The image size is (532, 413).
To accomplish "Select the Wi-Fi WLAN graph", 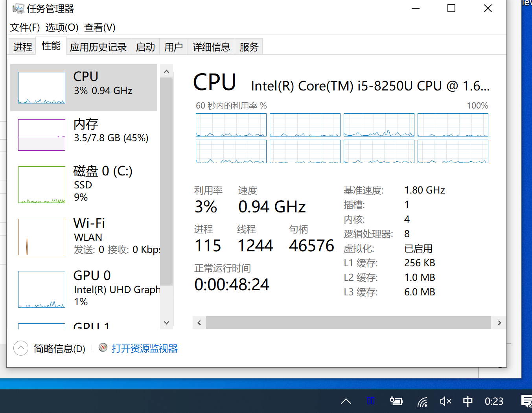I will 42,237.
